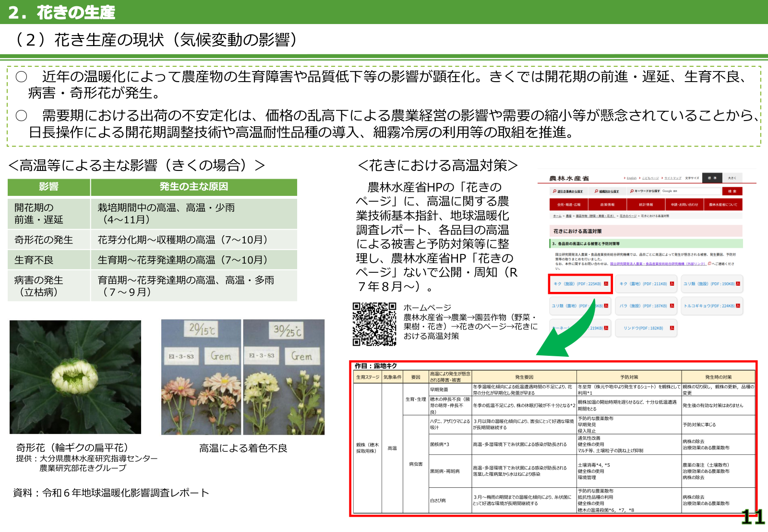This screenshot has width=768, height=532.
Task: Click the QR code for the homepage
Action: [374, 324]
